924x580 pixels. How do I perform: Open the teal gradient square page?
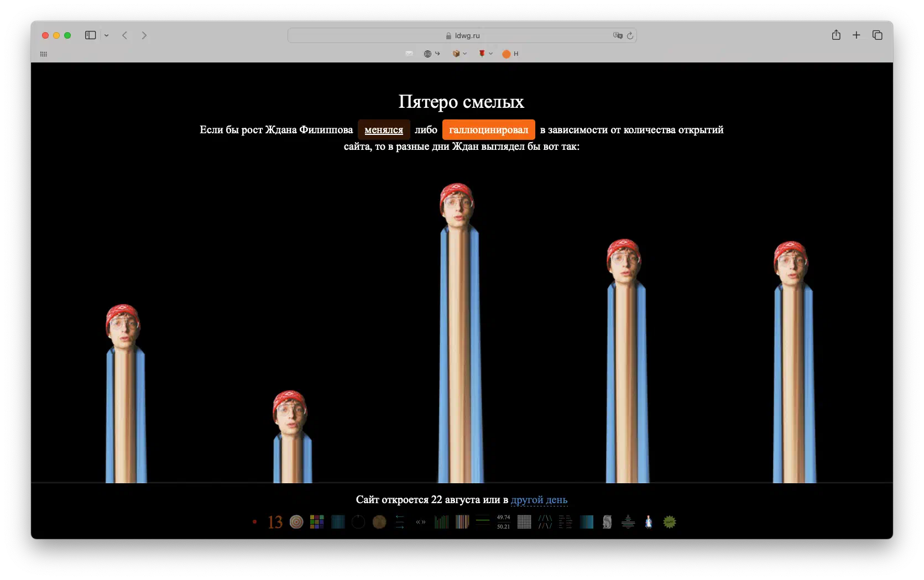tap(587, 522)
